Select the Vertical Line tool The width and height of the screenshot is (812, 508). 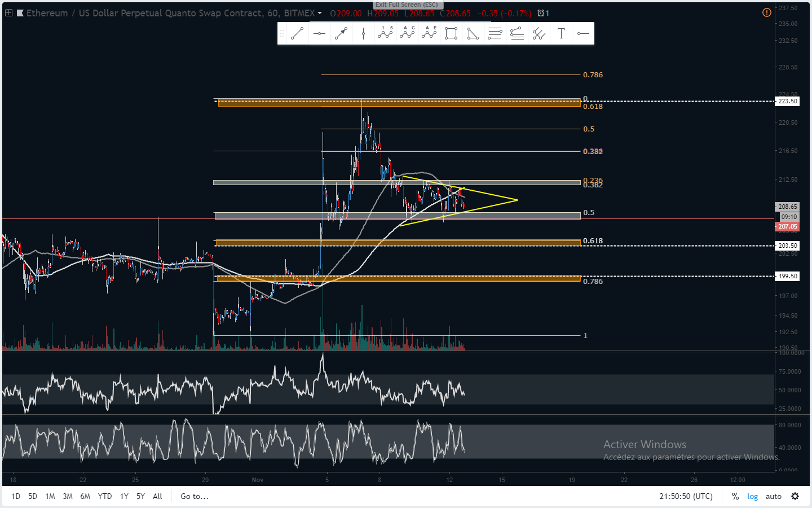pos(363,34)
